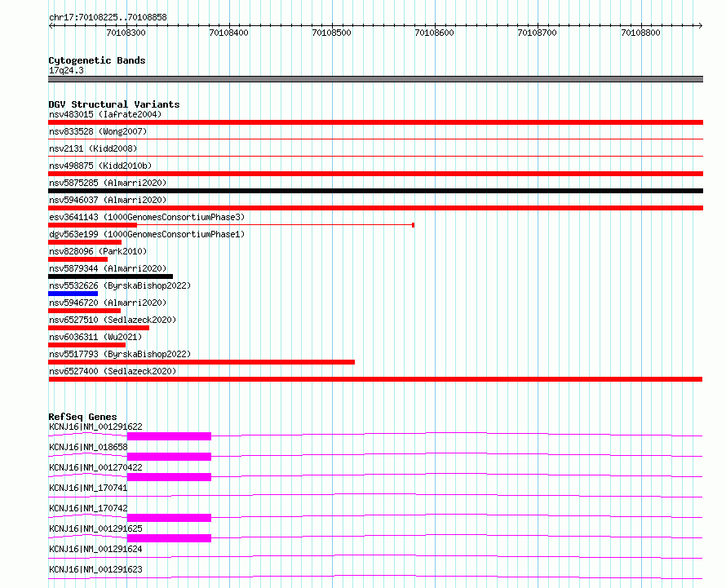Click the magenta exon of NM_170742
The height and width of the screenshot is (588, 726).
[169, 518]
